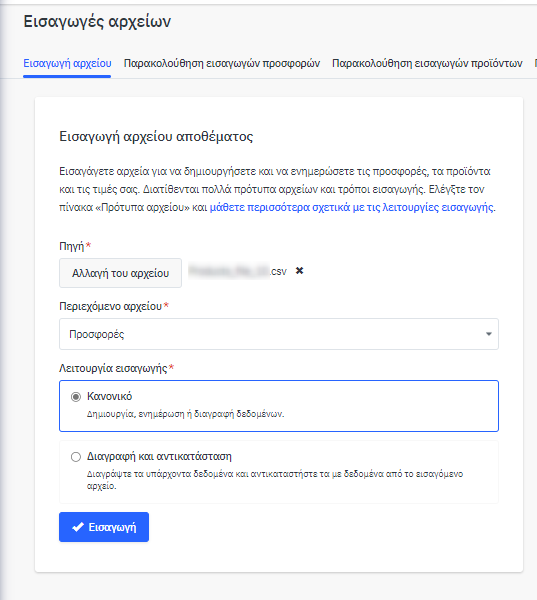
Task: Expand the Προσφορές combo box
Action: 279,334
